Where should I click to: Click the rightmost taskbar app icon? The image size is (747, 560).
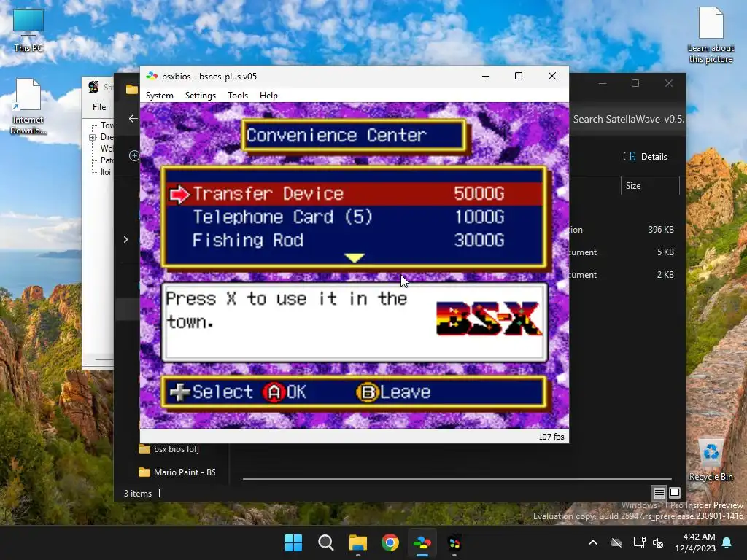point(454,542)
